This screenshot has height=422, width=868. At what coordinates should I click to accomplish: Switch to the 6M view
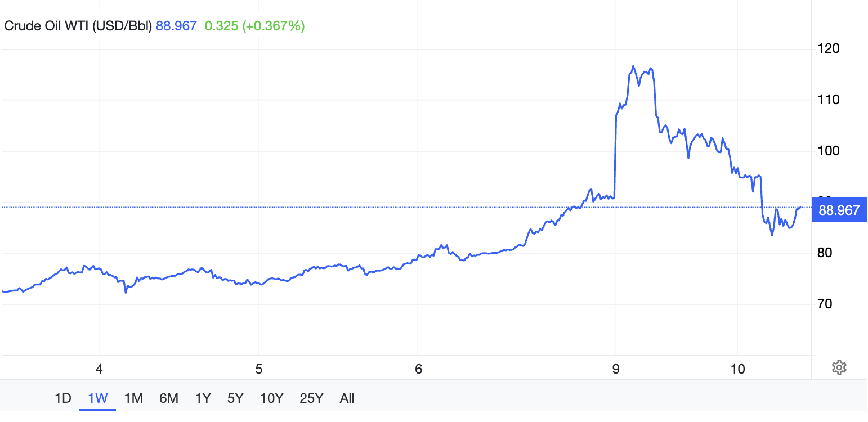168,398
